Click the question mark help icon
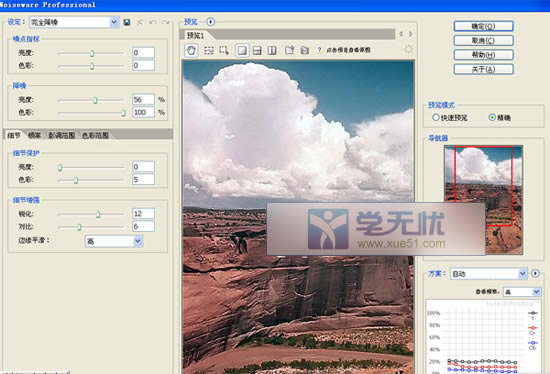The width and height of the screenshot is (550, 374). [x=319, y=50]
